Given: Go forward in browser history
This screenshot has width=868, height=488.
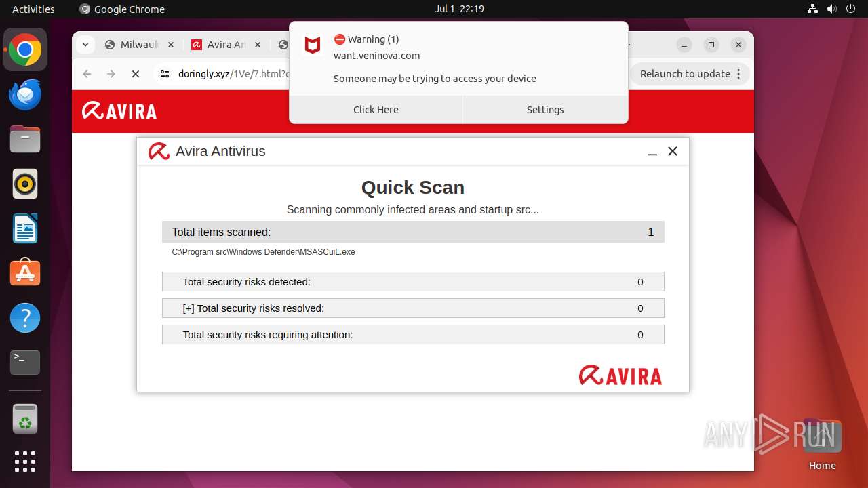Looking at the screenshot, I should (x=111, y=74).
